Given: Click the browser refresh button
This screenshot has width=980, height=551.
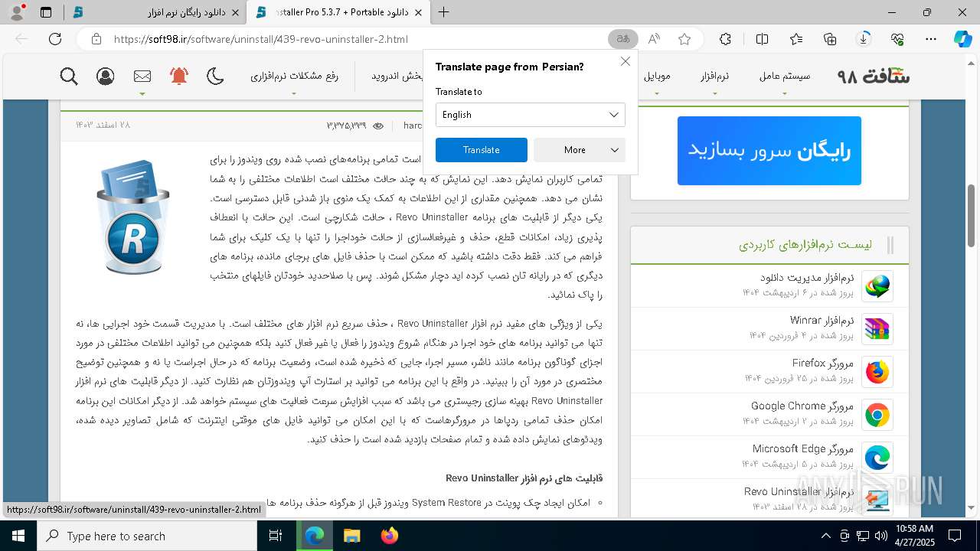Looking at the screenshot, I should tap(54, 39).
